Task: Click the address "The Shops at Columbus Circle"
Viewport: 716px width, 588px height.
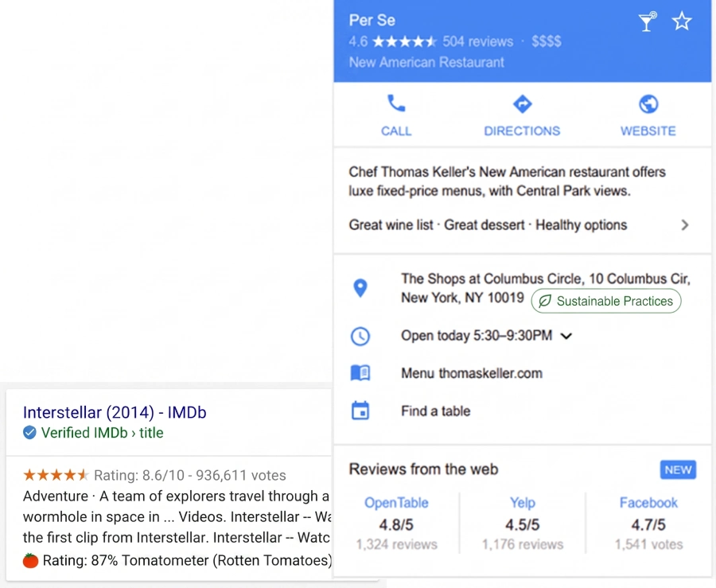Action: [x=492, y=278]
